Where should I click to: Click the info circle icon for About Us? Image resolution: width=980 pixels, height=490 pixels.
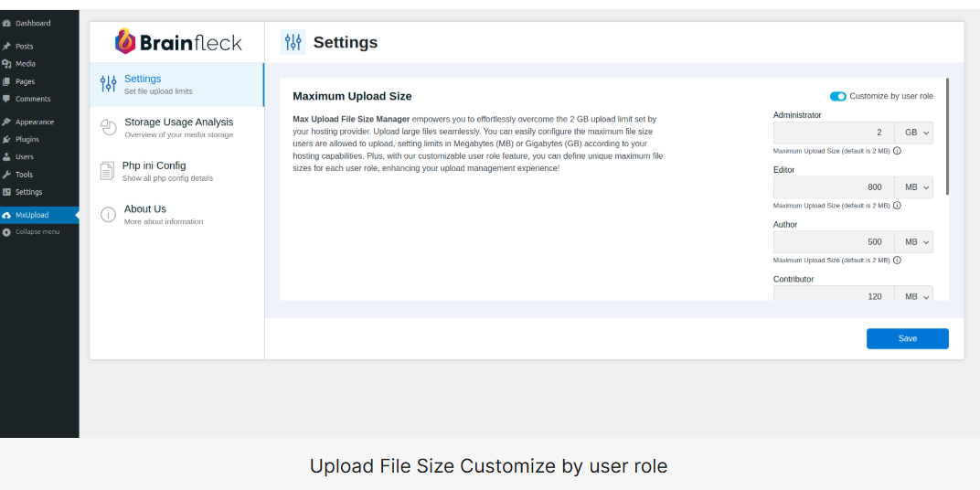[x=108, y=214]
